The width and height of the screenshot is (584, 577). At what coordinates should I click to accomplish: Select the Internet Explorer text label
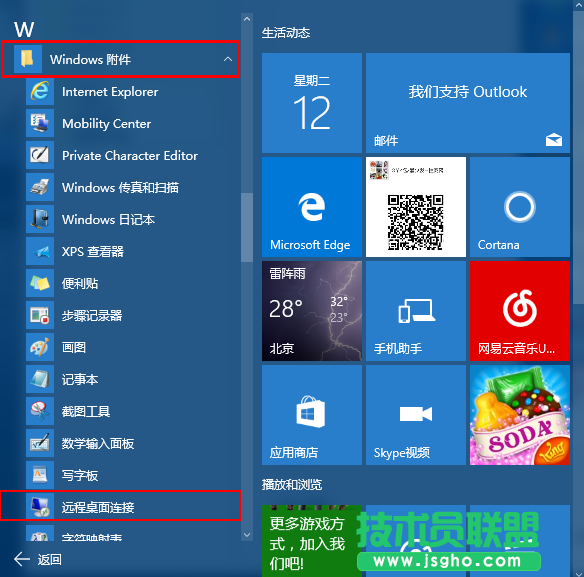tap(110, 92)
